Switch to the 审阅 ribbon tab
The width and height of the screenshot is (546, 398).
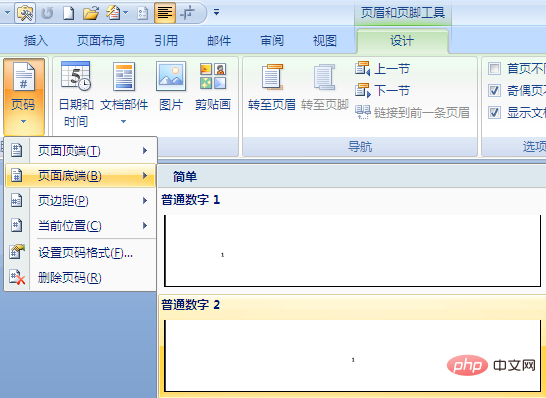272,40
